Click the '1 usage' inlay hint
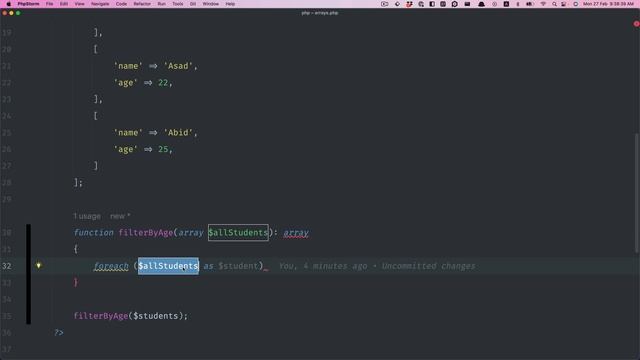This screenshot has width=640, height=360. pyautogui.click(x=87, y=216)
